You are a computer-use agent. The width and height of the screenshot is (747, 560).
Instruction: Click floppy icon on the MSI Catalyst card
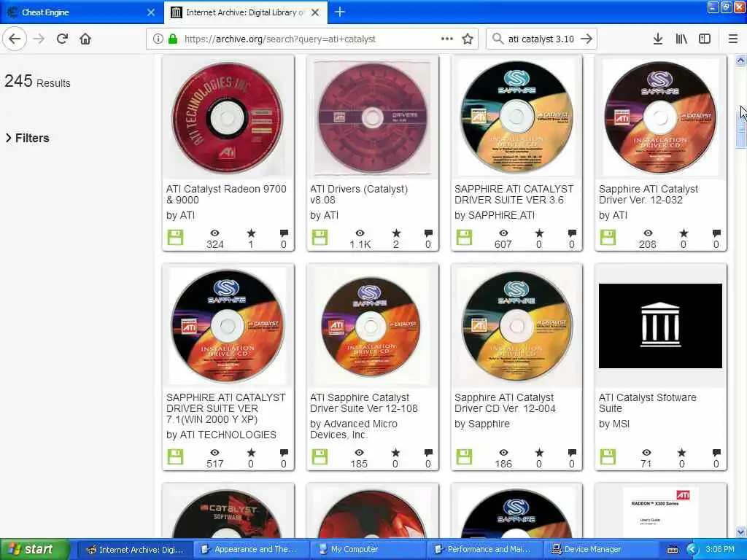point(608,456)
